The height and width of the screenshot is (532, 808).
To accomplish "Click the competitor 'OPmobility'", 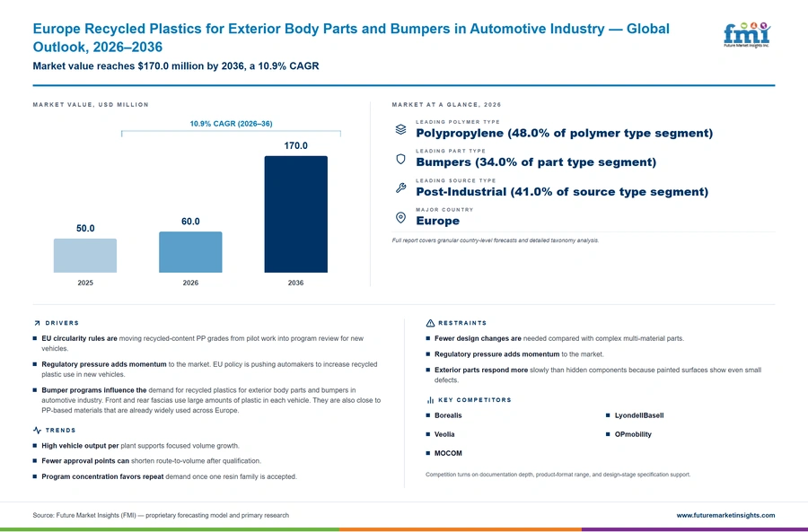I will pyautogui.click(x=633, y=434).
